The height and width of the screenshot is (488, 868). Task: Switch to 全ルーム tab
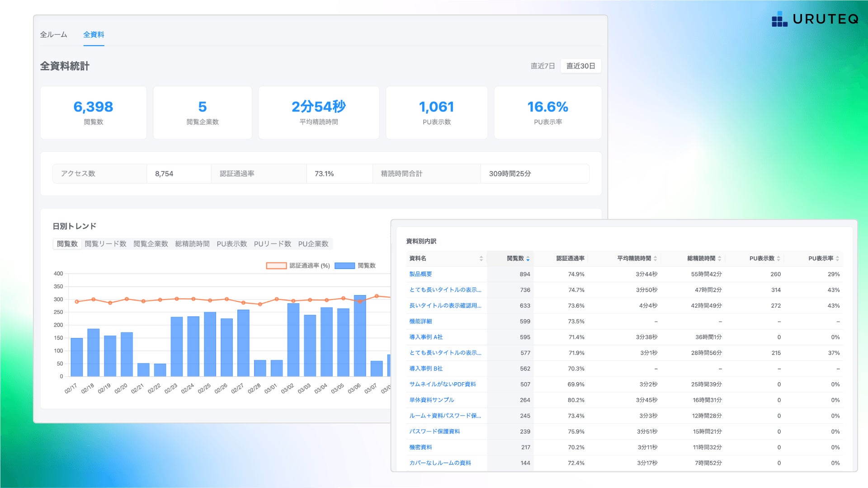click(x=53, y=35)
